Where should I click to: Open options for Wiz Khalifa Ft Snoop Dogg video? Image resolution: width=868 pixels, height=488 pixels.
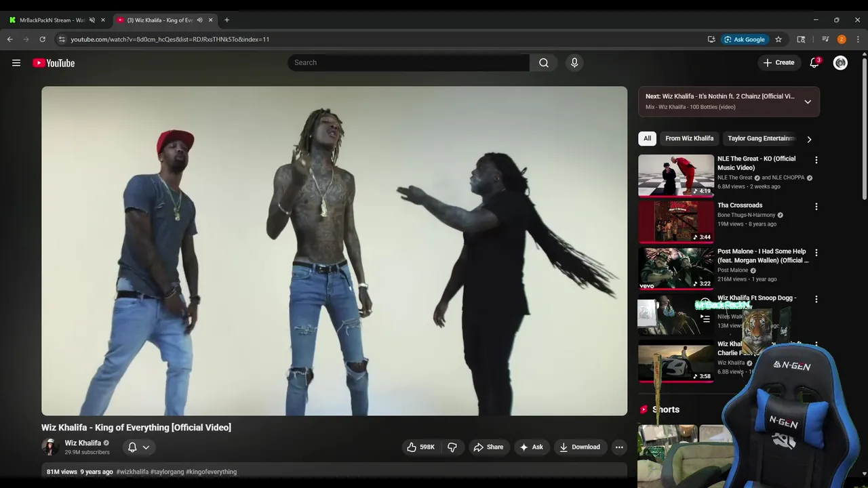[816, 299]
